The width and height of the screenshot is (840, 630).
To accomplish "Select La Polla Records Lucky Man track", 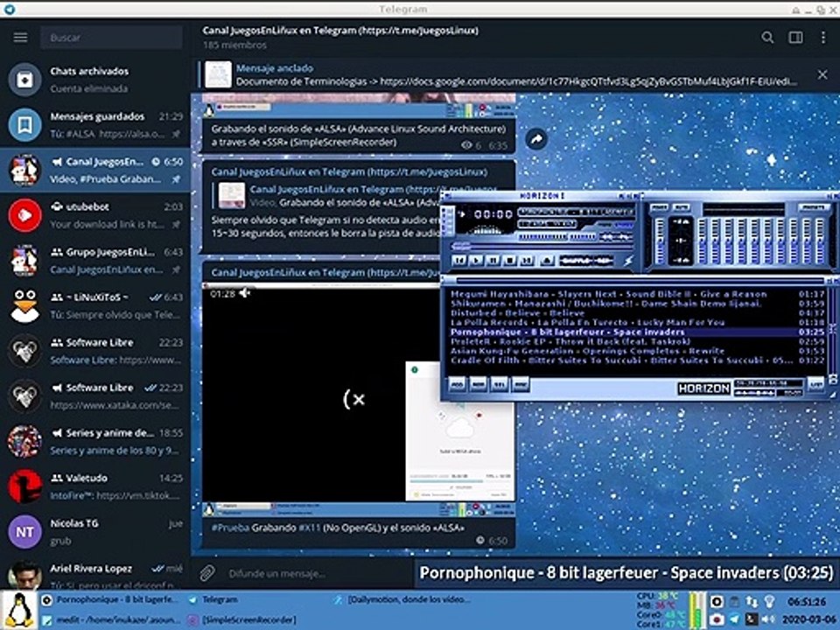I will coord(637,323).
